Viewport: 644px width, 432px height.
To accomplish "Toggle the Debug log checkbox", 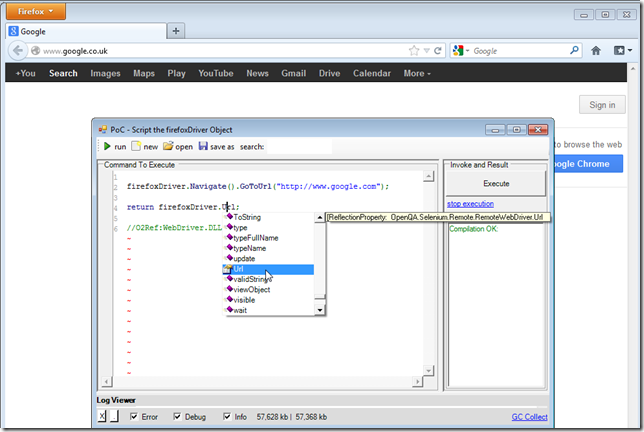I will [x=178, y=416].
